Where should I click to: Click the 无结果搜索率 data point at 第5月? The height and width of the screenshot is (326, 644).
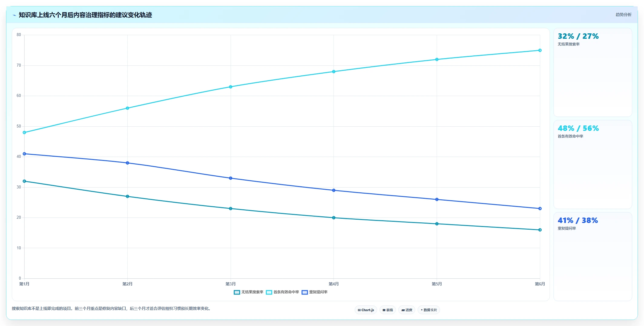(x=437, y=224)
